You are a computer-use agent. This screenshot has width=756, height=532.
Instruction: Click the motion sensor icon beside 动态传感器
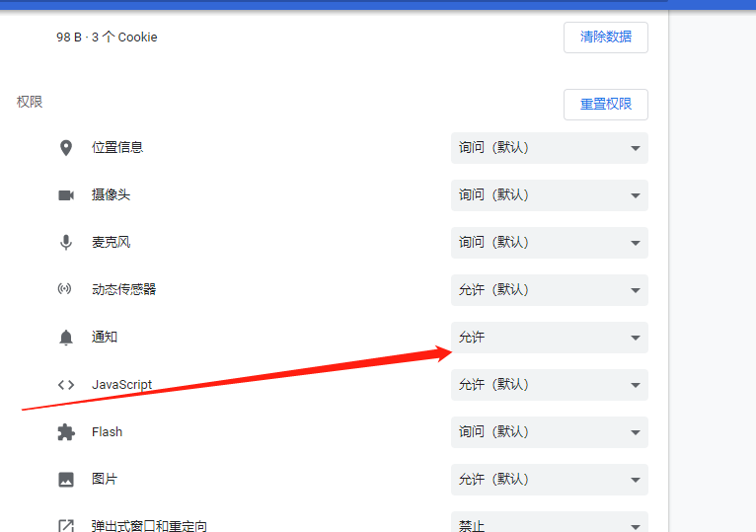click(66, 290)
